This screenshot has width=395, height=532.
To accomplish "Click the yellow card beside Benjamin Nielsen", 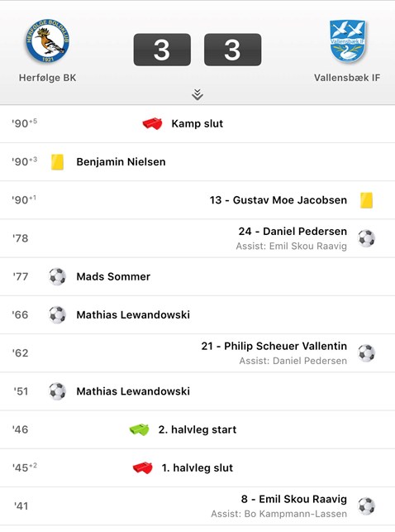I will click(57, 162).
